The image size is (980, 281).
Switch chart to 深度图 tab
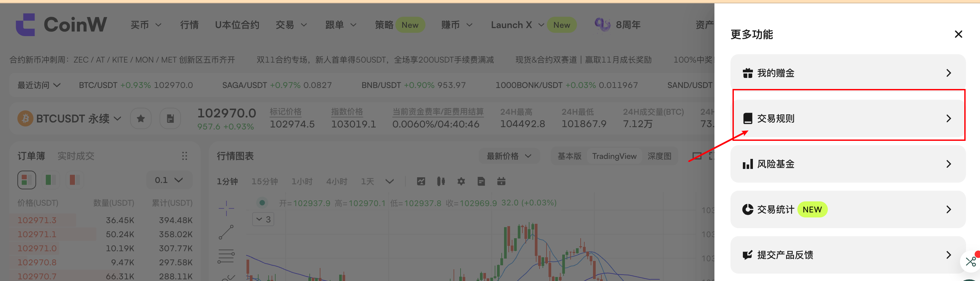659,156
